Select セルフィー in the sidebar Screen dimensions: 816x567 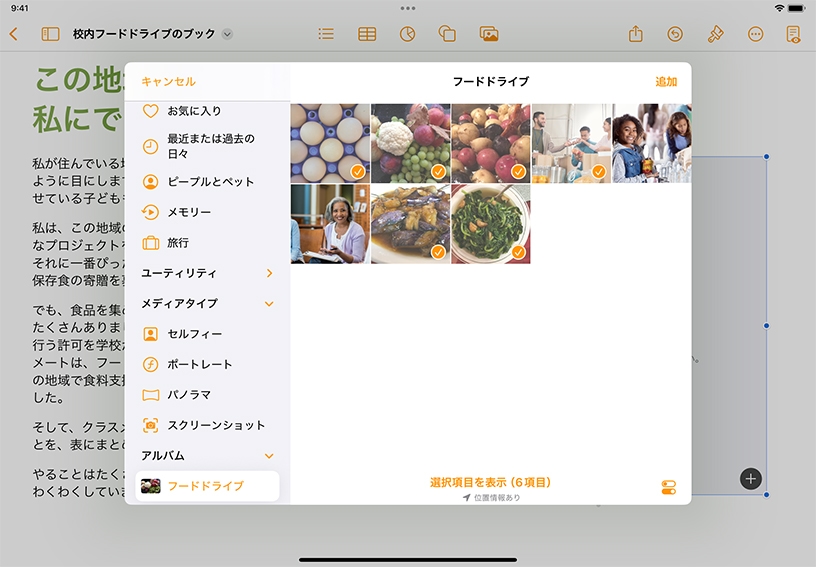pyautogui.click(x=194, y=334)
